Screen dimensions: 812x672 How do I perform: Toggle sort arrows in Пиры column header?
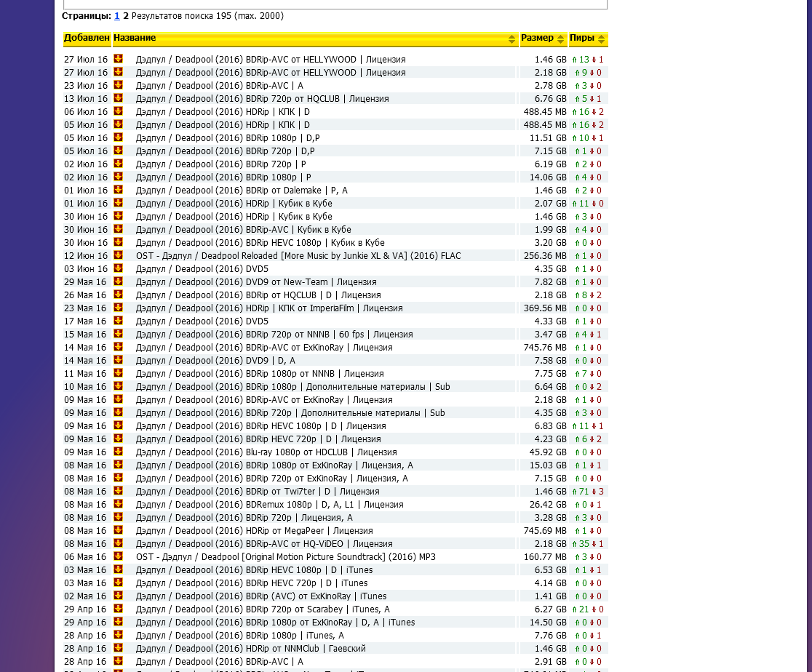coord(601,39)
